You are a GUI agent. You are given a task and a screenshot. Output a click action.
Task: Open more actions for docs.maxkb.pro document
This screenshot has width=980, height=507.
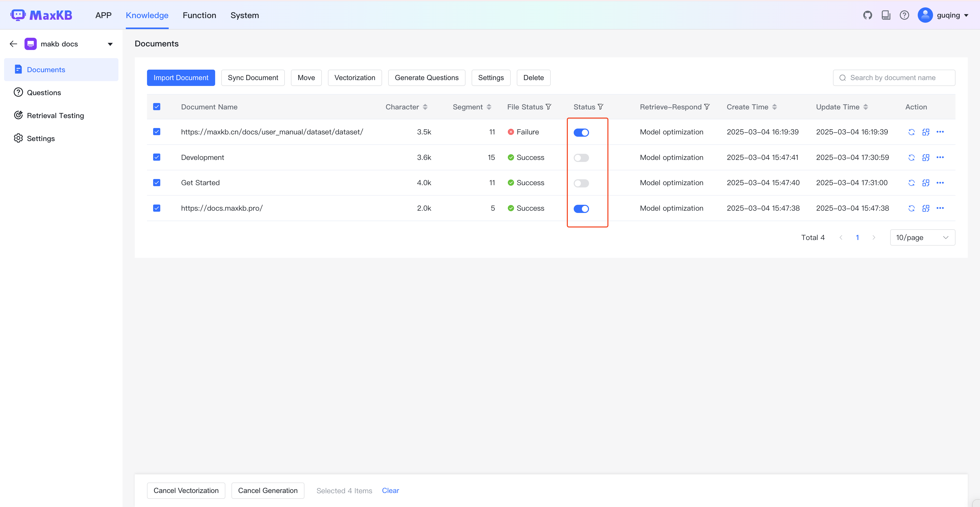point(940,208)
